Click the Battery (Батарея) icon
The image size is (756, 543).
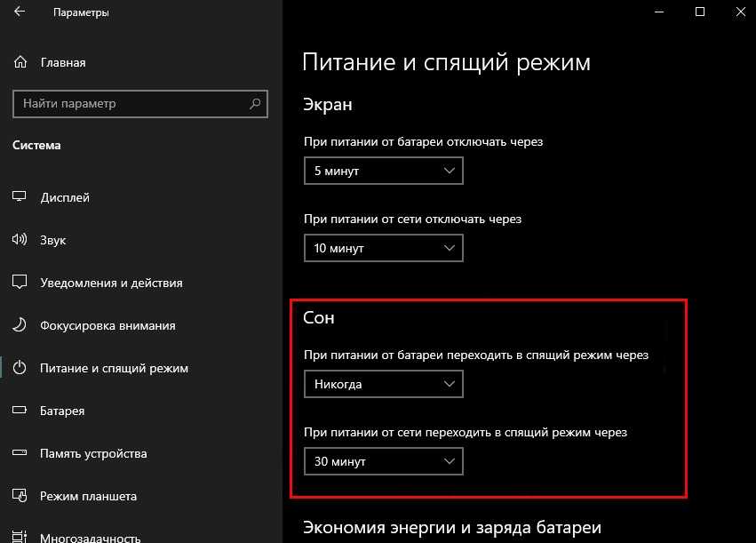pyautogui.click(x=20, y=411)
